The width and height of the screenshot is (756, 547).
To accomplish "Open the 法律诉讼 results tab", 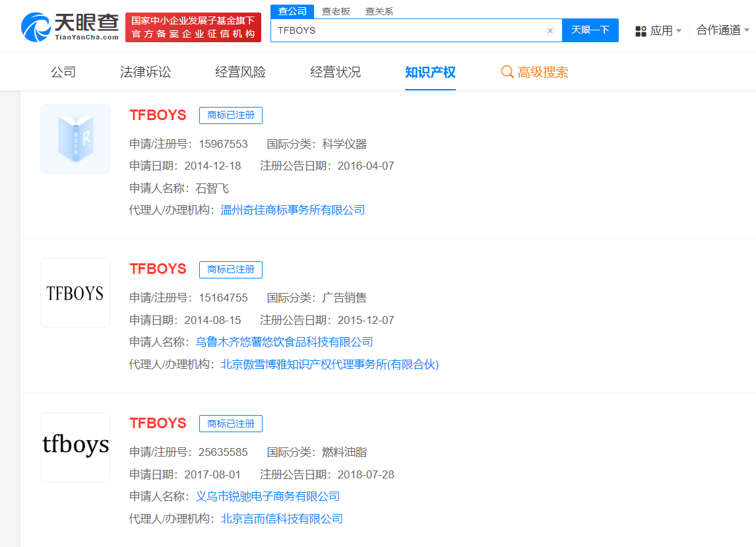I will coord(145,72).
